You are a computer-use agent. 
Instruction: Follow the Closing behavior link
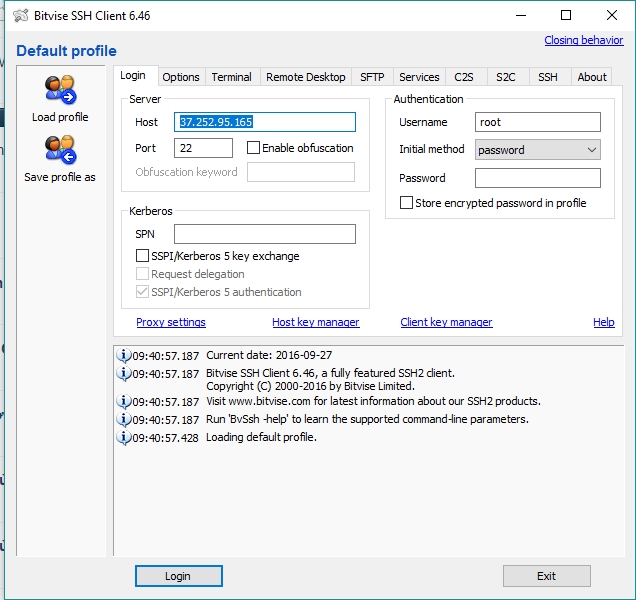[x=583, y=40]
